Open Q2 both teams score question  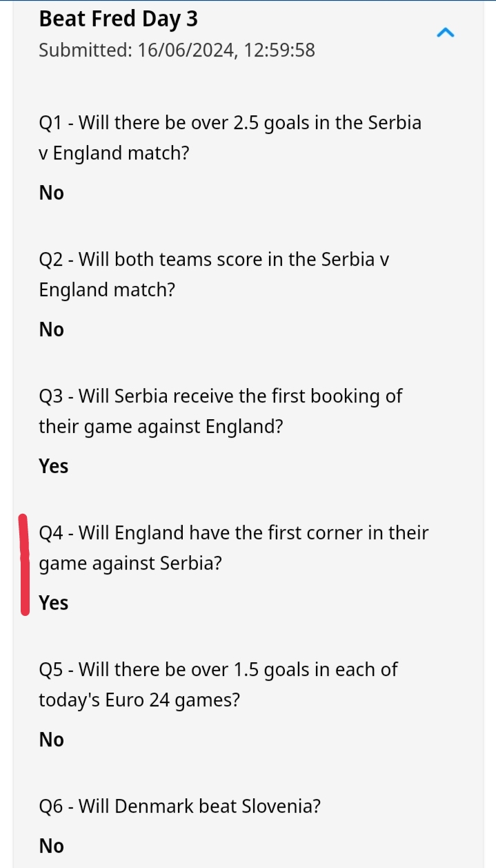214,274
